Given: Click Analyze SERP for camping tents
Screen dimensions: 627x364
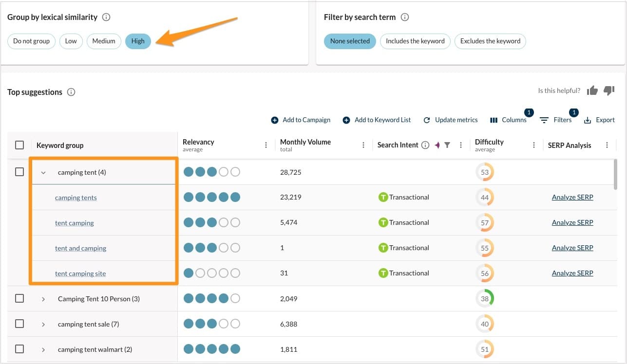Looking at the screenshot, I should pyautogui.click(x=572, y=197).
